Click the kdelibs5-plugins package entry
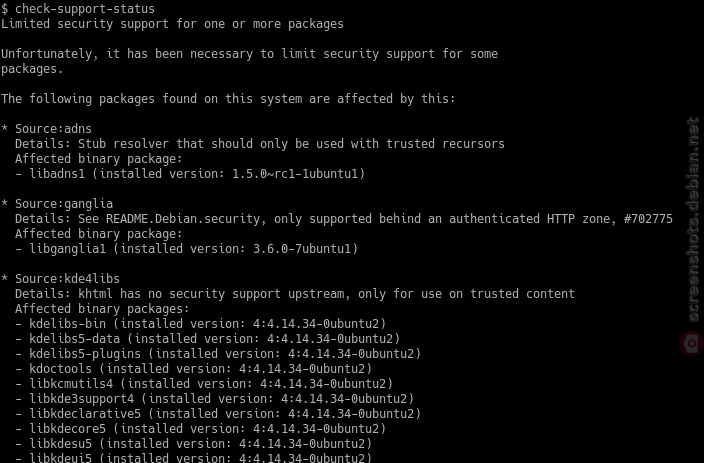This screenshot has width=704, height=463. 218,354
